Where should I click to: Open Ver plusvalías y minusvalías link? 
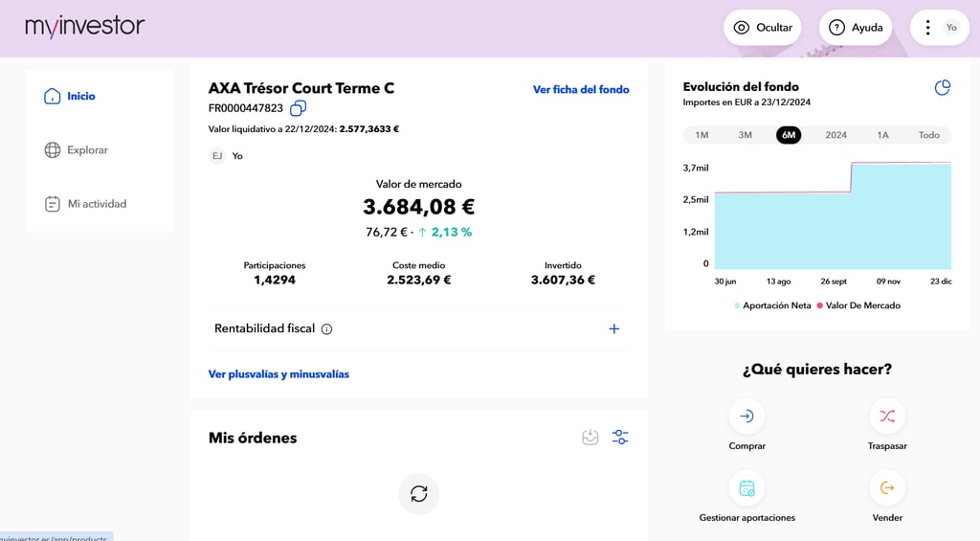click(278, 374)
